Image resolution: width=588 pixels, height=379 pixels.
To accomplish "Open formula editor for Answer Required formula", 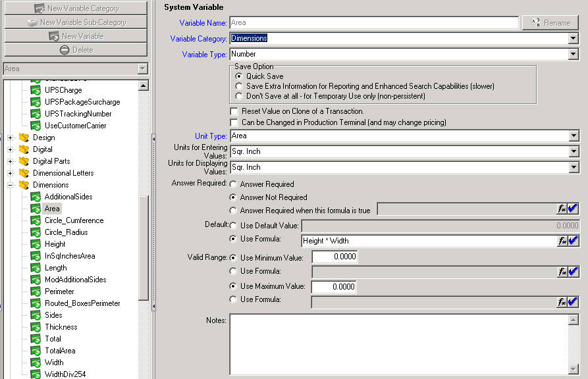I will coord(562,209).
